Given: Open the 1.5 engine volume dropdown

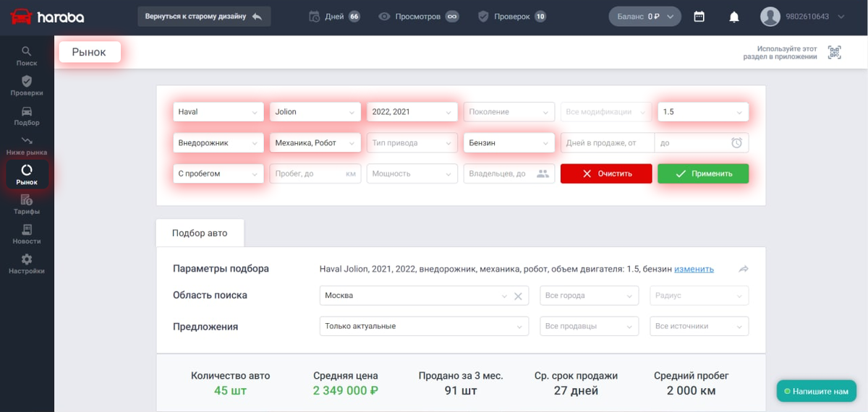Looking at the screenshot, I should [x=703, y=112].
